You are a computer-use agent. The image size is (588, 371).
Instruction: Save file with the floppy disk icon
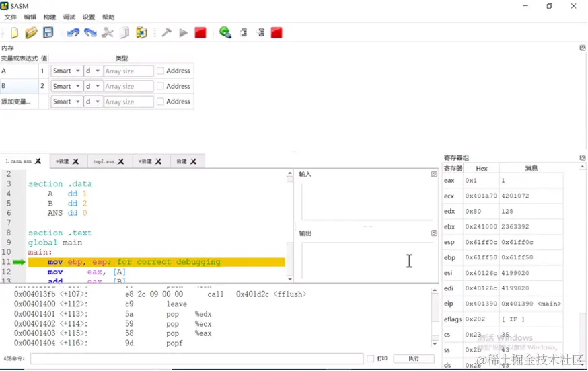(48, 33)
